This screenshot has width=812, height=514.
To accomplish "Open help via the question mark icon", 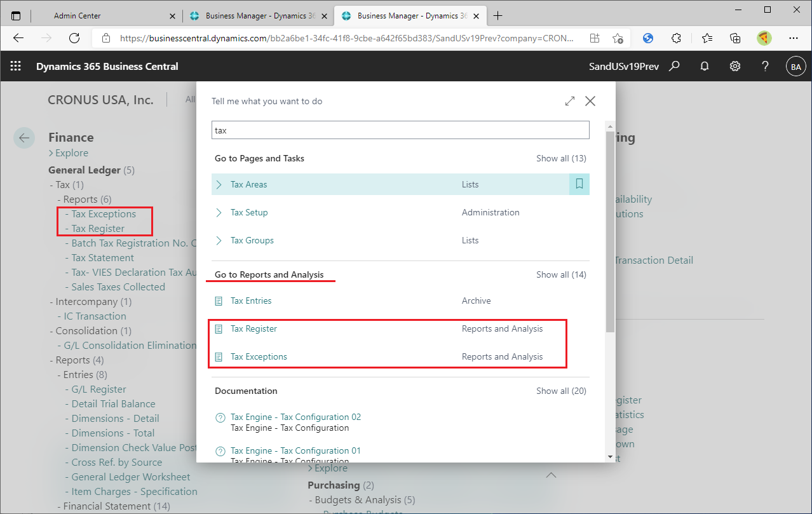I will 765,66.
